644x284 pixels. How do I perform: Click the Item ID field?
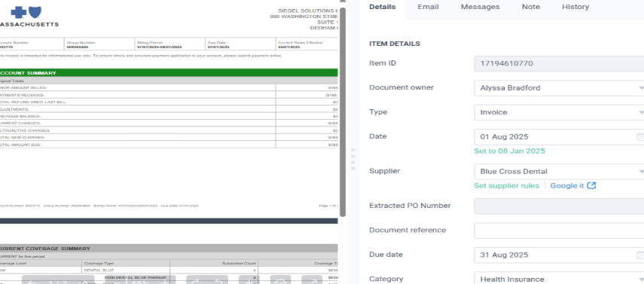pyautogui.click(x=559, y=64)
